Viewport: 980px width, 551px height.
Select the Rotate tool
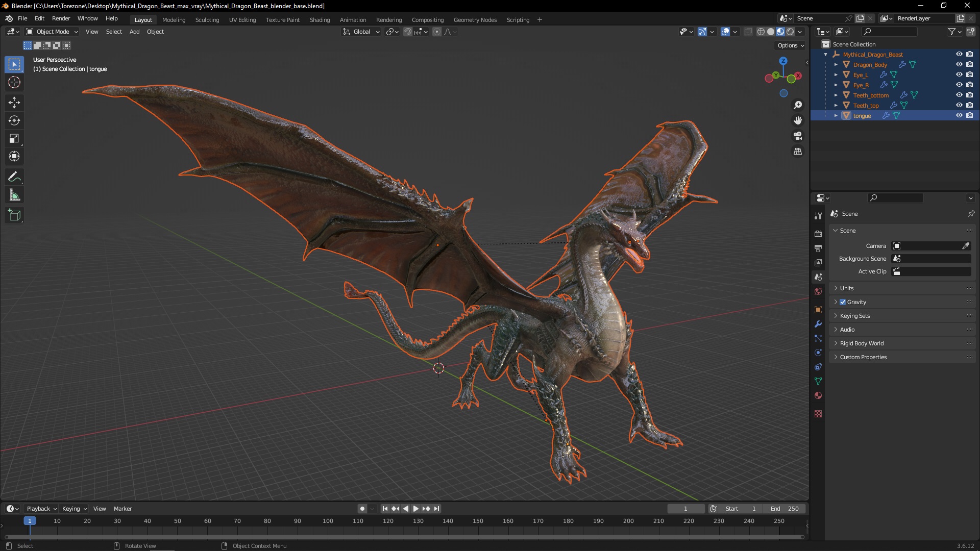pos(14,120)
